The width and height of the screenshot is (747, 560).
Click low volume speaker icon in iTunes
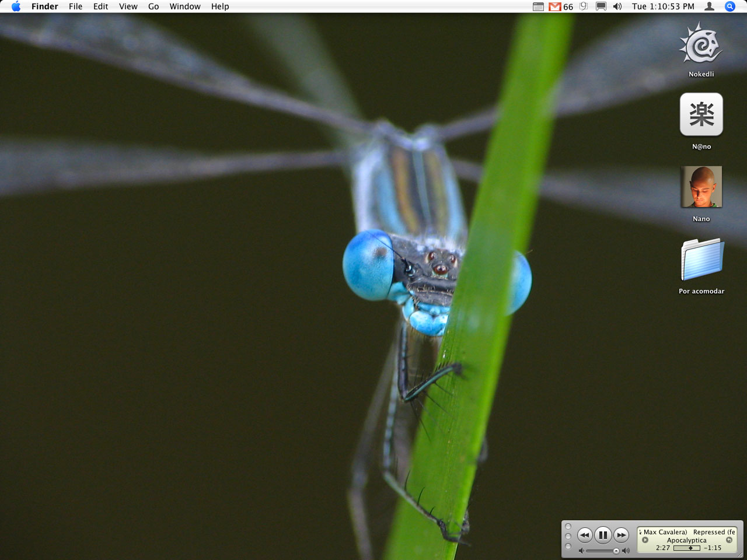point(581,551)
